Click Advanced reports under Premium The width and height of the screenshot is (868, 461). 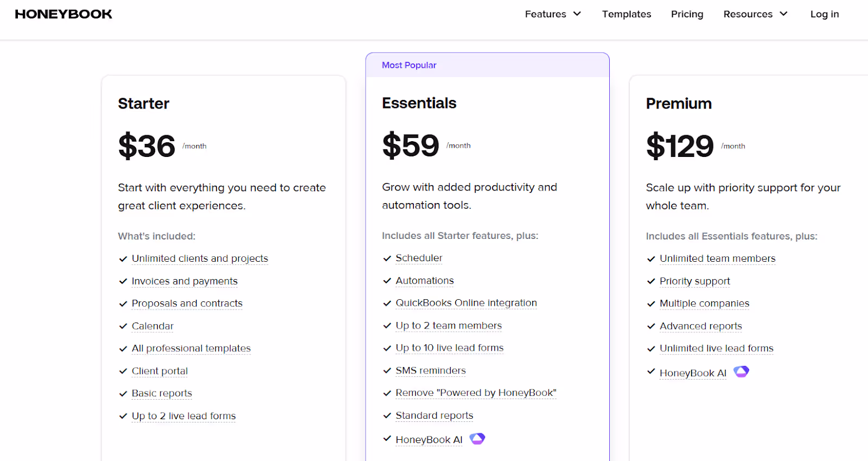pos(700,326)
